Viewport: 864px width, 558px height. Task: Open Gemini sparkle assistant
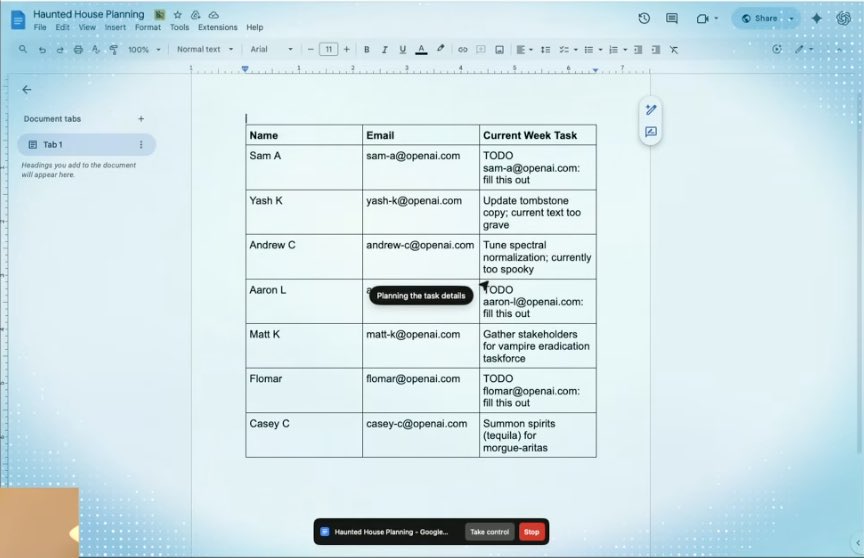coord(817,18)
